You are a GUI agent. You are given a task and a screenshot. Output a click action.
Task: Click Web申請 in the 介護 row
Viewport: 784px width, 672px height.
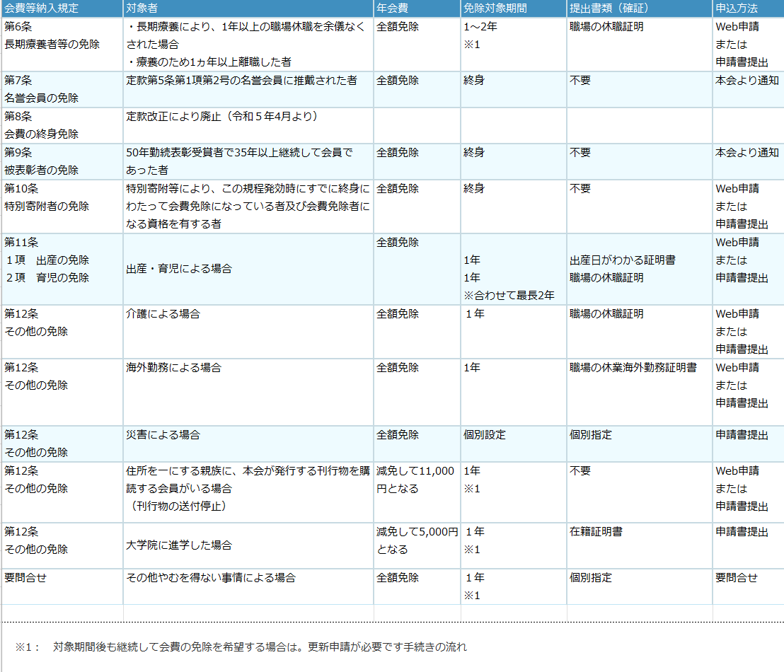click(737, 313)
